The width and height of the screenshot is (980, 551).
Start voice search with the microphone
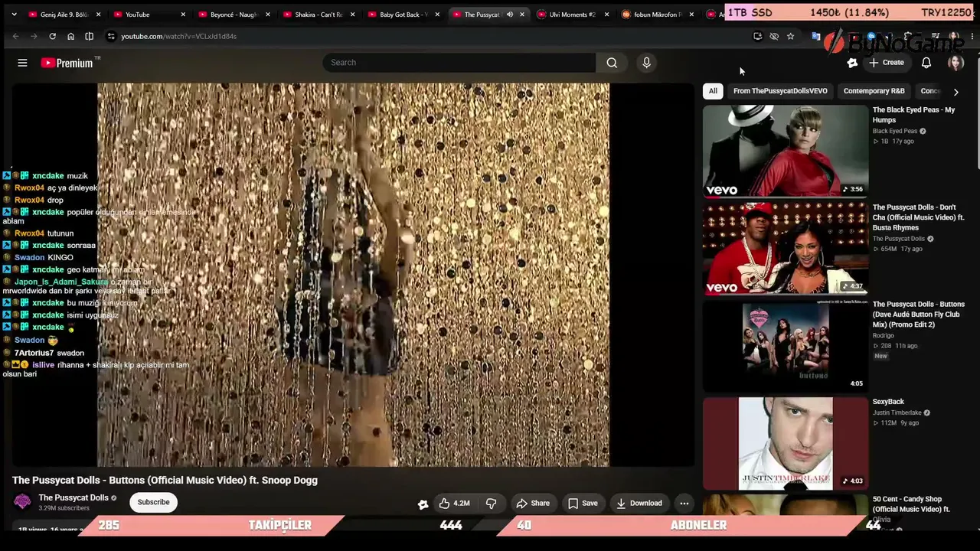click(647, 63)
